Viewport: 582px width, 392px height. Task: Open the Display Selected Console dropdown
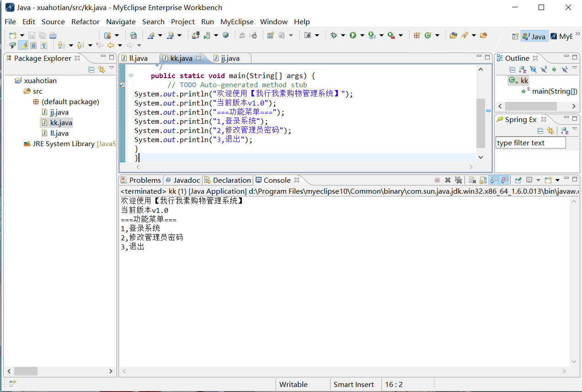point(538,180)
